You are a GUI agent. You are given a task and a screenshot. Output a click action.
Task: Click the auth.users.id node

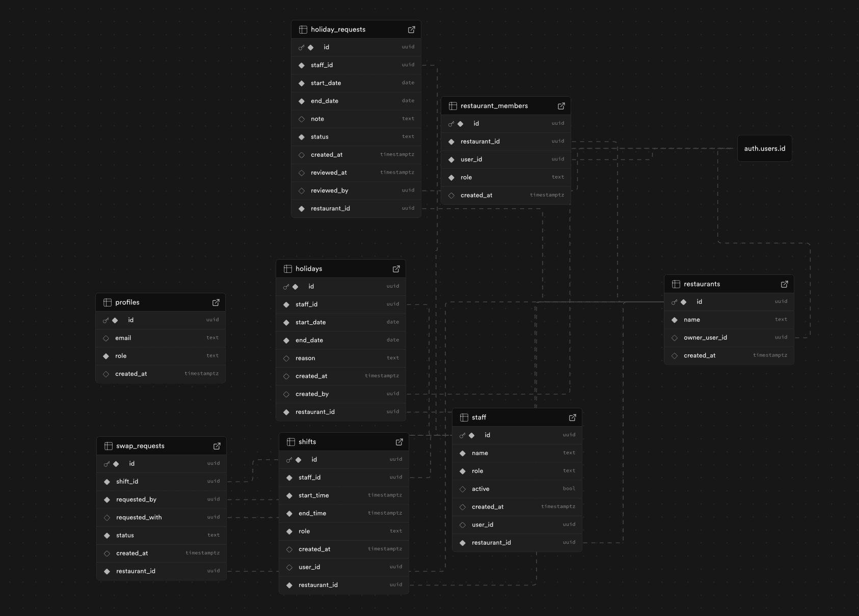click(x=764, y=148)
